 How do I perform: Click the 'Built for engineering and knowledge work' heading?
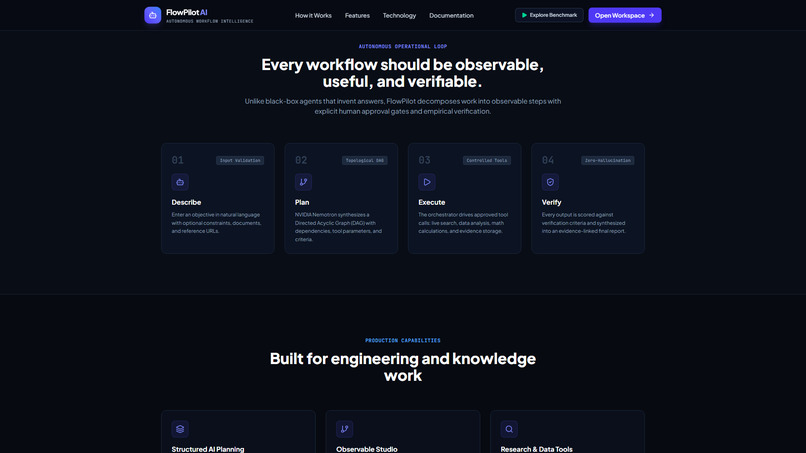point(403,367)
